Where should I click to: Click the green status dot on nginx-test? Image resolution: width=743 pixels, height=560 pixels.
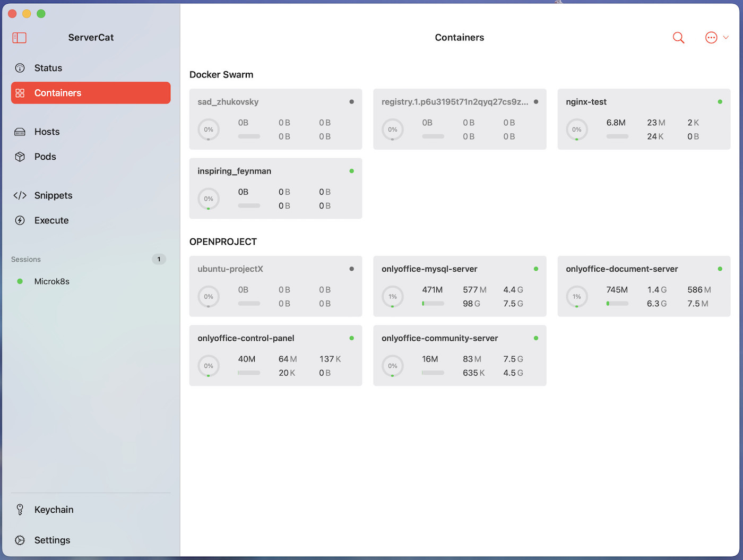(720, 101)
